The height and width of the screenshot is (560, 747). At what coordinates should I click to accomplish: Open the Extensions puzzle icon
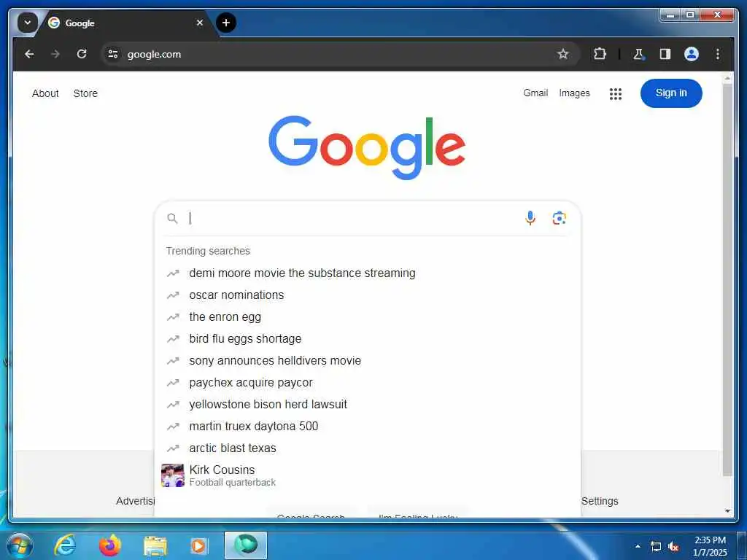coord(600,54)
